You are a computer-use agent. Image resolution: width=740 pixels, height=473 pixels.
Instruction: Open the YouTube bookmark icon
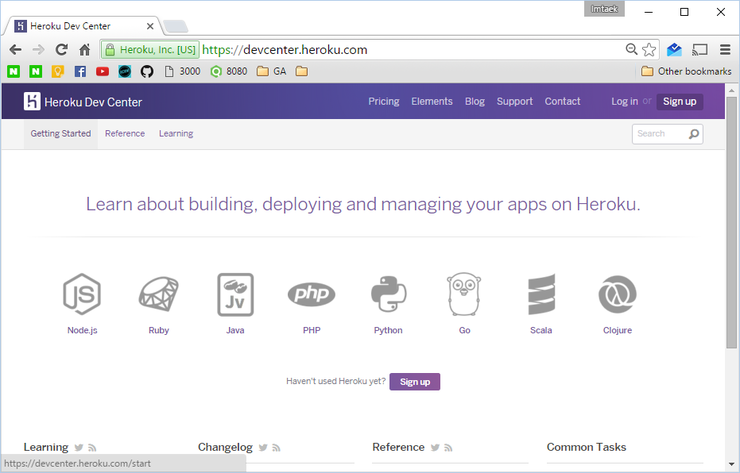[102, 71]
